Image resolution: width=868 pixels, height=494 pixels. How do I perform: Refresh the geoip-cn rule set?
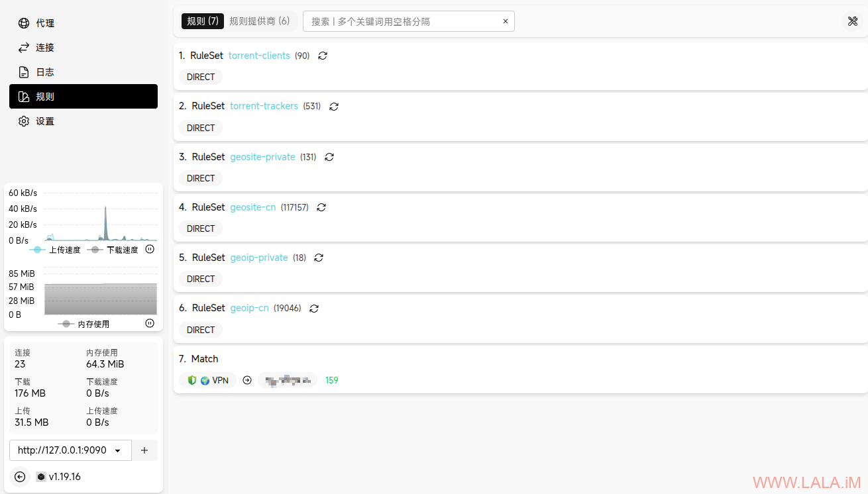(314, 309)
